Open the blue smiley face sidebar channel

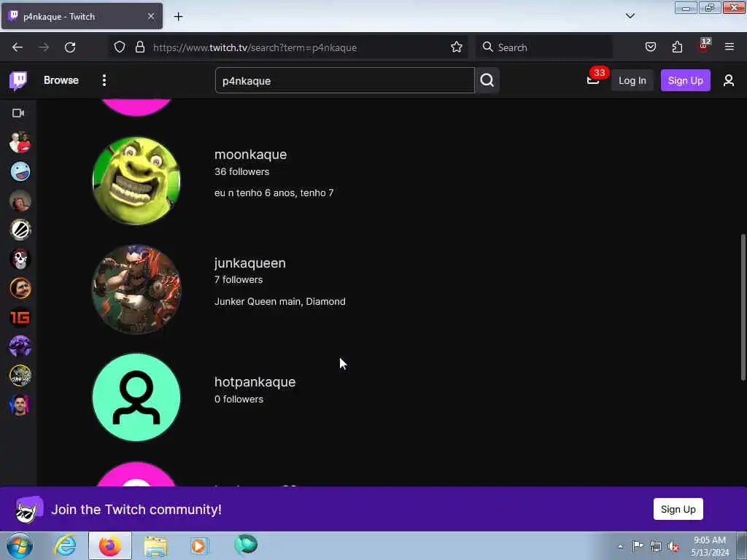coord(20,171)
